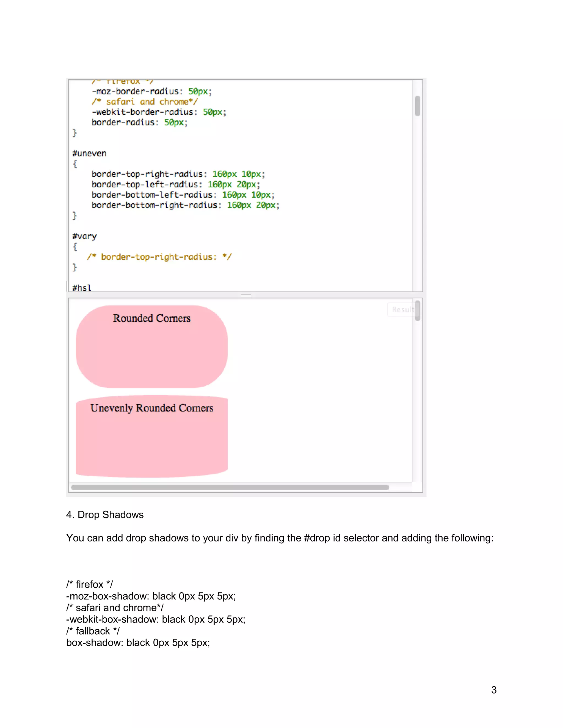Screen dimensions: 563x728
Task: Click the sentence about the #drop id selector
Action: (280, 538)
